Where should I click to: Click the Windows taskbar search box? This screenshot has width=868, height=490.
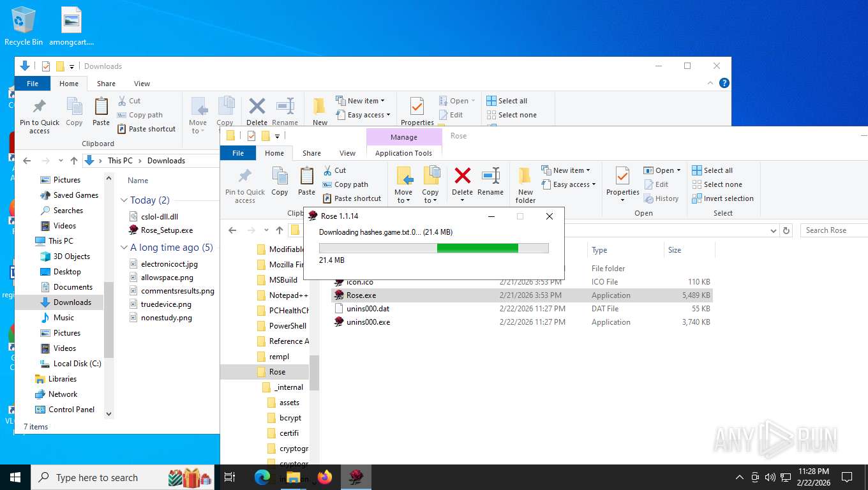tap(123, 477)
